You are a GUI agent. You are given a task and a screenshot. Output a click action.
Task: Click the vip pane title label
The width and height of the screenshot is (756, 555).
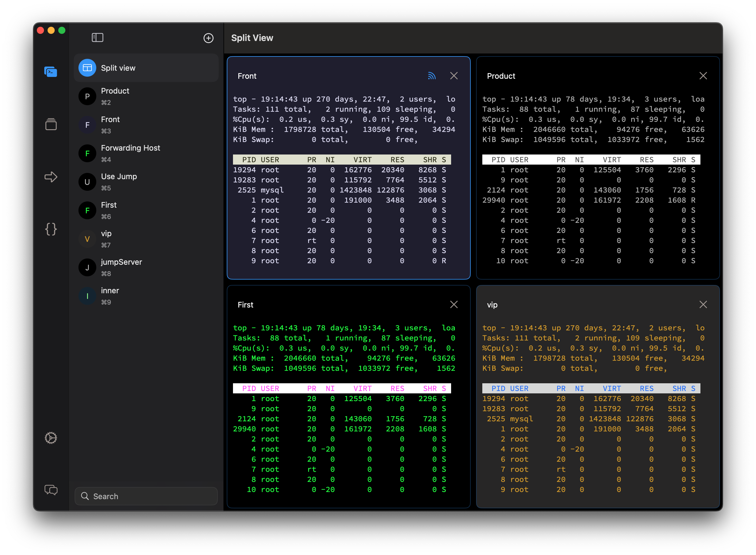click(x=492, y=305)
